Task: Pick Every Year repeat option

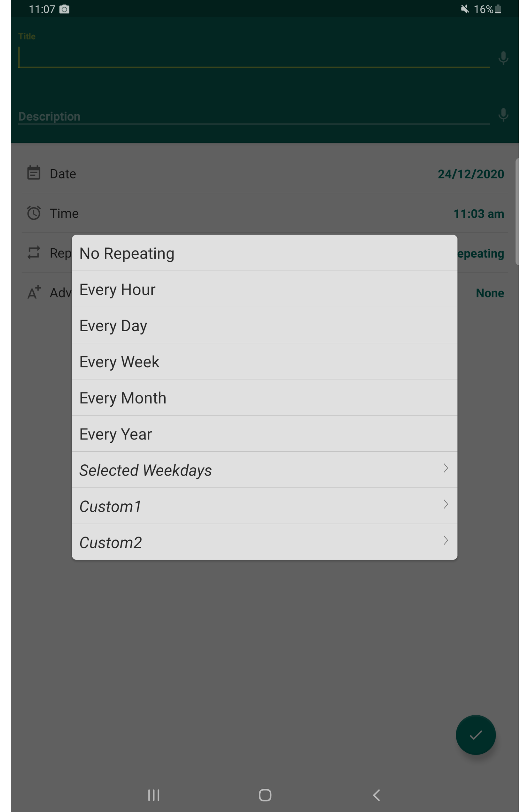Action: 264,433
